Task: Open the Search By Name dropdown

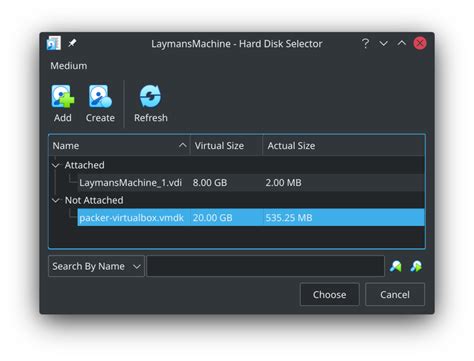Action: tap(96, 266)
